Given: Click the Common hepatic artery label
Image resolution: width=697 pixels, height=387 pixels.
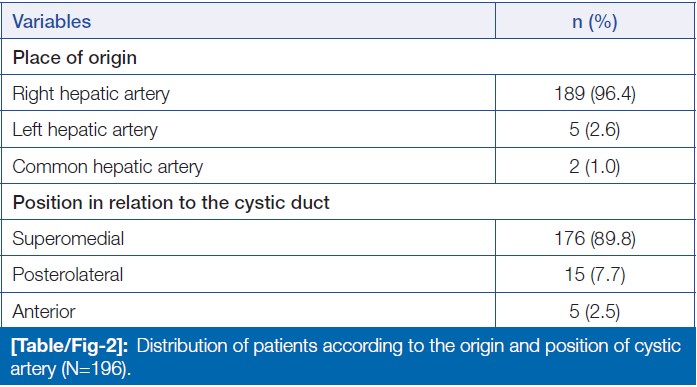Looking at the screenshot, I should 108,167.
